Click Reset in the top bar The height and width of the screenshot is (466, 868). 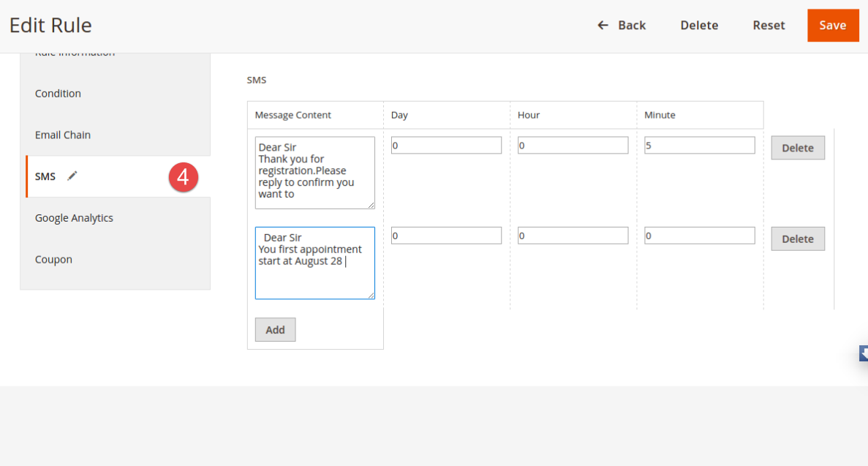(769, 26)
